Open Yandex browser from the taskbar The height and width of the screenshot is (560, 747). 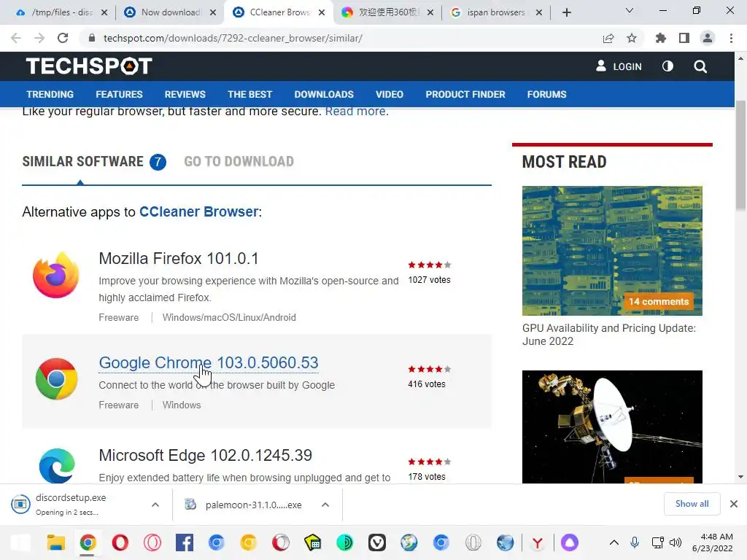click(x=538, y=542)
